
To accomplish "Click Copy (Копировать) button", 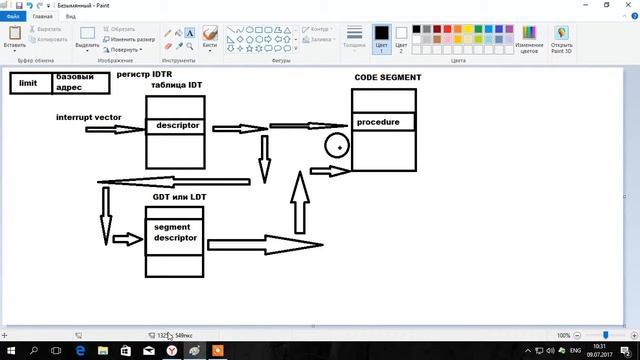I will coord(48,40).
